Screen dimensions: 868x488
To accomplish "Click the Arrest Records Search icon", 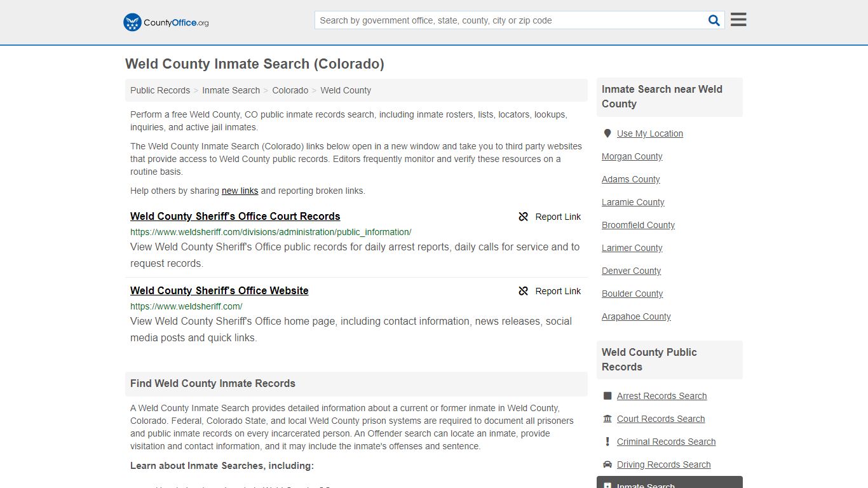I will point(607,396).
